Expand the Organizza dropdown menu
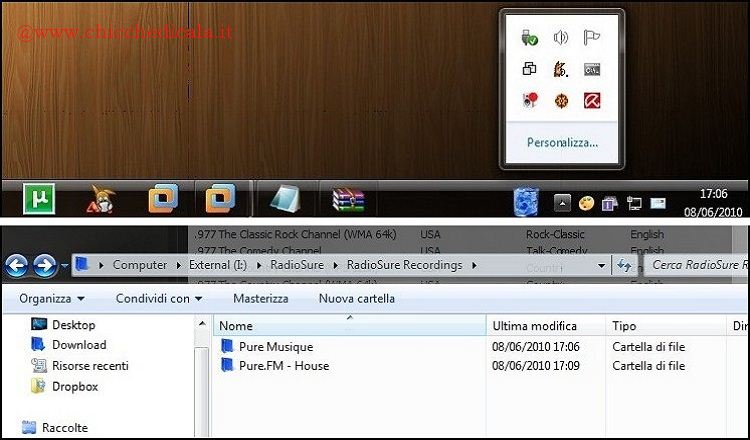 (51, 298)
